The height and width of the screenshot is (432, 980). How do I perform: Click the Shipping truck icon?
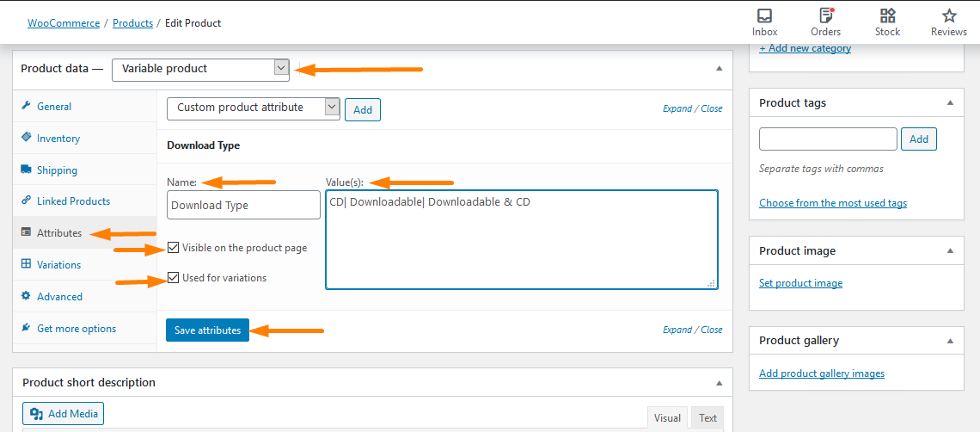coord(27,169)
